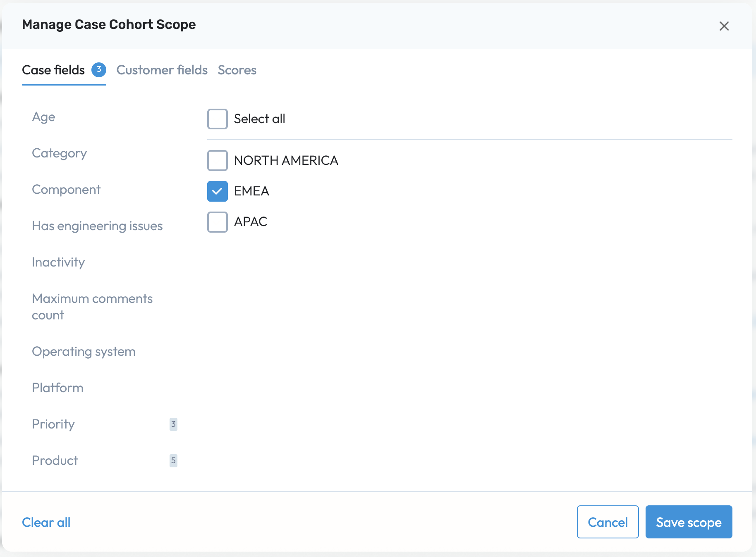
Task: Open the Customer fields tab
Action: 162,70
